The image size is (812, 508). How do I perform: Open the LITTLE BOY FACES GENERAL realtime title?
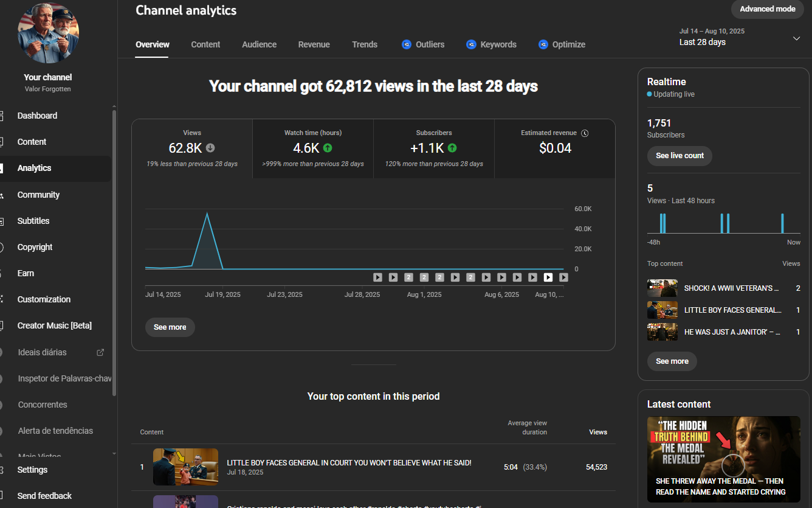click(x=732, y=310)
